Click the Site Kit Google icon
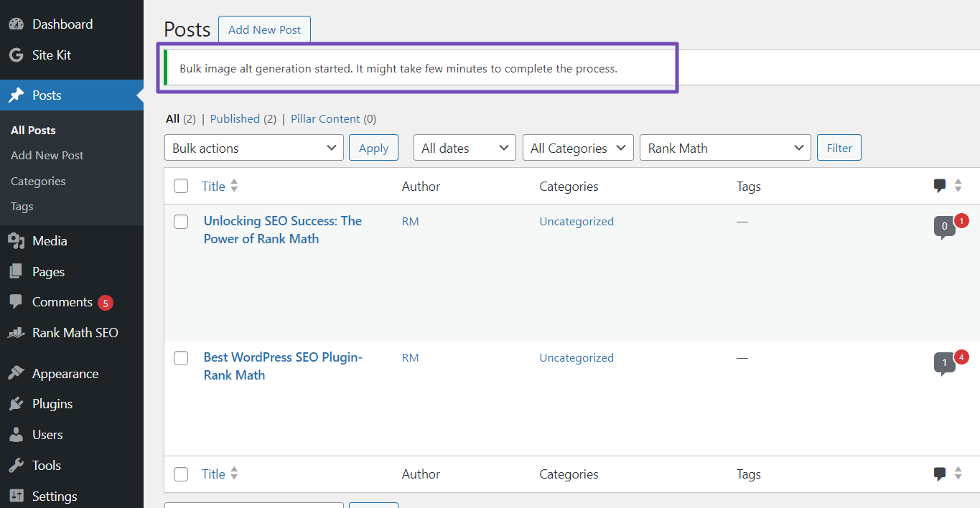 pos(16,55)
